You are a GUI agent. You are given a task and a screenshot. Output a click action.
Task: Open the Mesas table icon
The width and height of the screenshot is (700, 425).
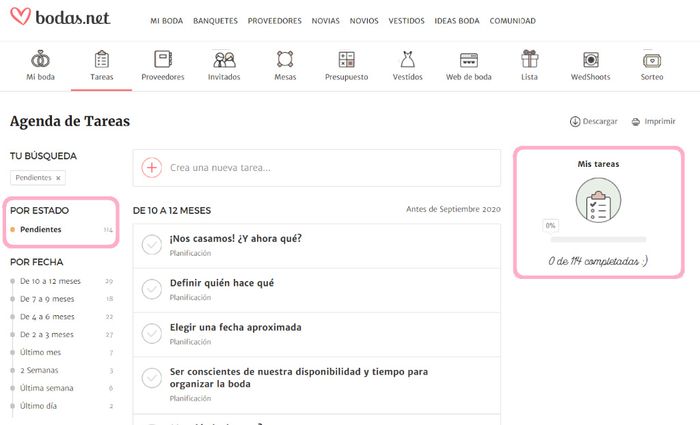tap(285, 59)
